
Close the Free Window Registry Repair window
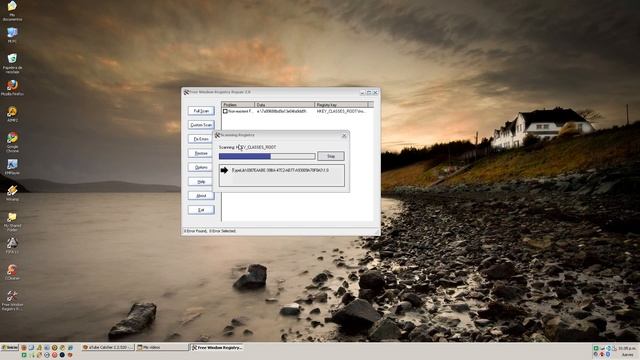(375, 93)
